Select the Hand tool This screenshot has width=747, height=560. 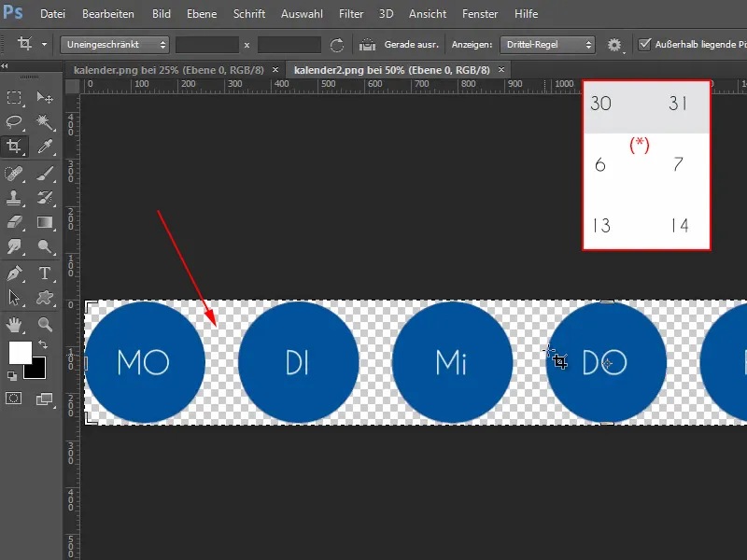pos(14,325)
